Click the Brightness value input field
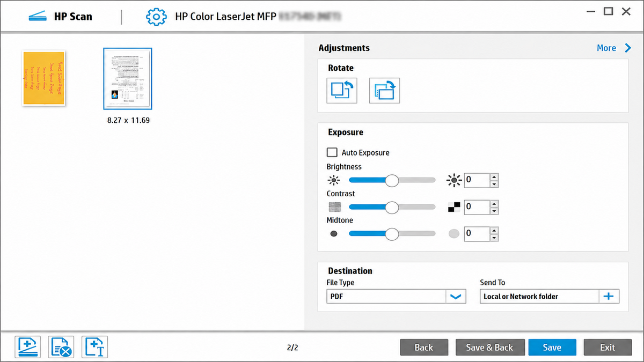The width and height of the screenshot is (644, 362). [x=477, y=180]
